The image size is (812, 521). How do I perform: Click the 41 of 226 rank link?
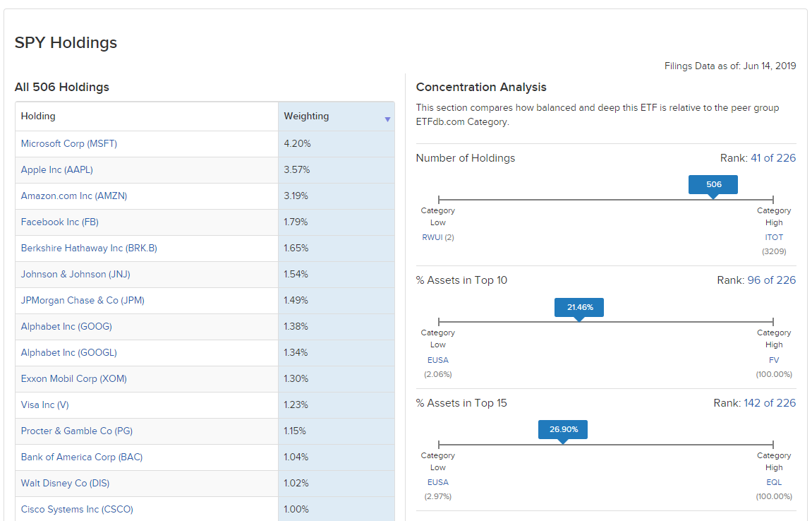[x=773, y=158]
